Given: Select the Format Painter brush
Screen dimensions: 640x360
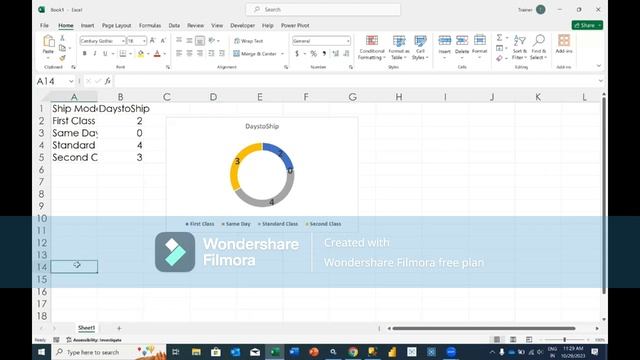Looking at the screenshot, I should (62, 58).
